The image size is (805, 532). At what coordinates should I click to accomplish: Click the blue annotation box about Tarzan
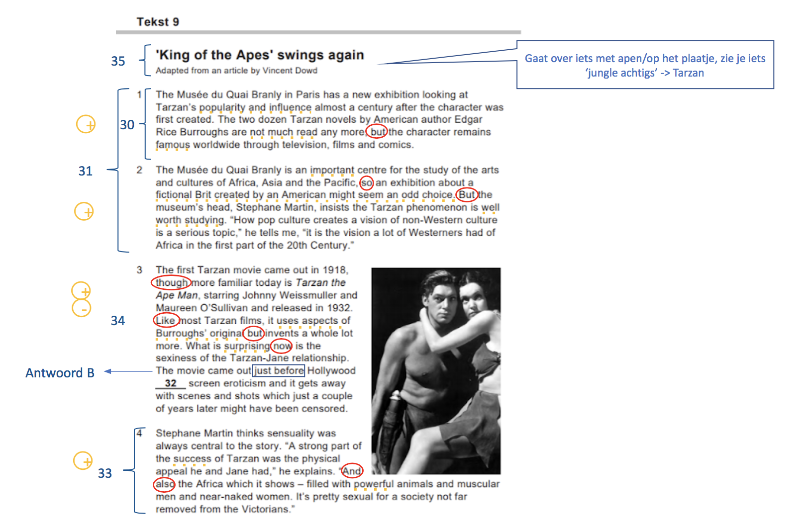point(645,65)
